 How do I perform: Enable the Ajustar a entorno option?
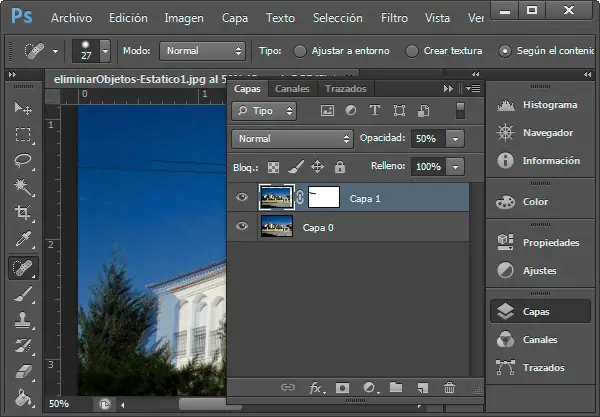300,50
